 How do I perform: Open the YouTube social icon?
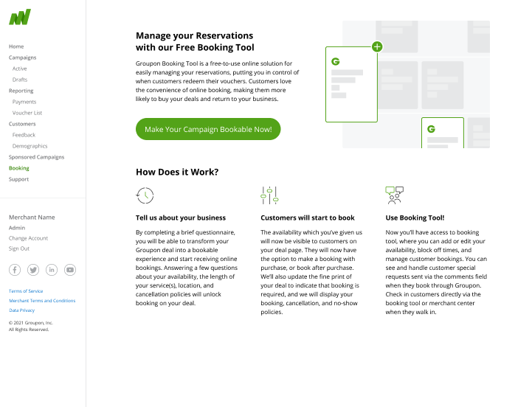tap(70, 270)
